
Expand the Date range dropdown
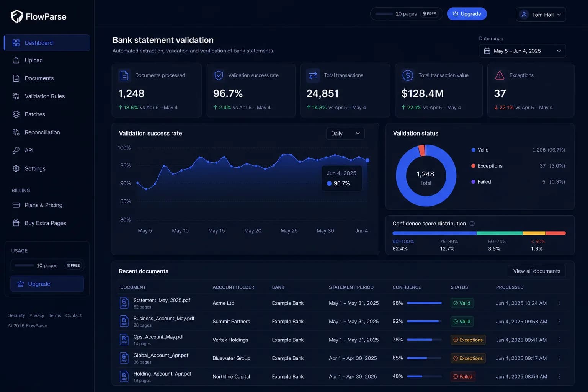(522, 51)
